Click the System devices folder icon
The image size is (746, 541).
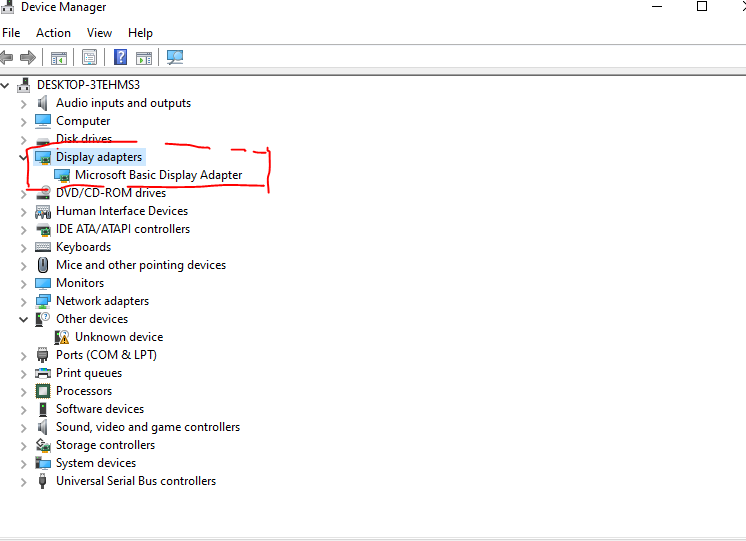pyautogui.click(x=43, y=463)
